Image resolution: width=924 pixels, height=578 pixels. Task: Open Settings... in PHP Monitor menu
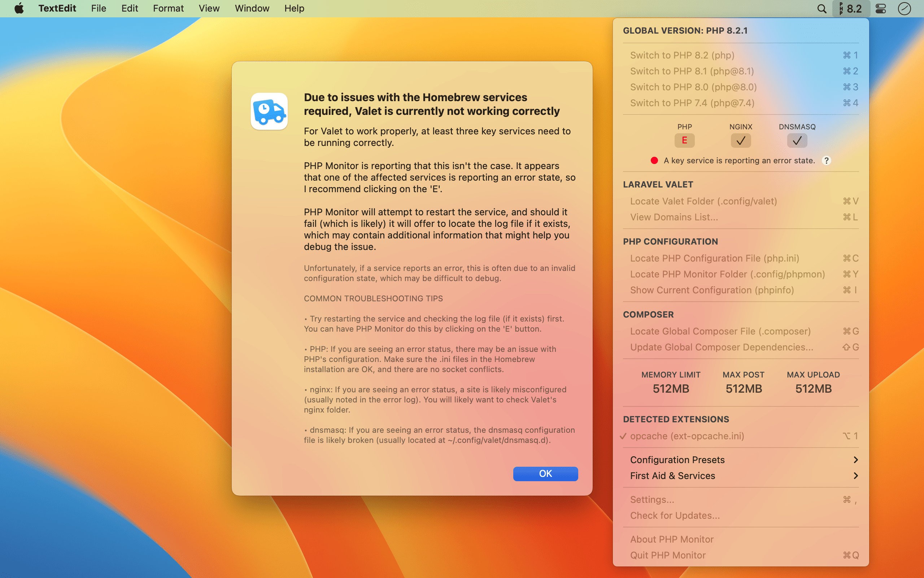tap(741, 500)
